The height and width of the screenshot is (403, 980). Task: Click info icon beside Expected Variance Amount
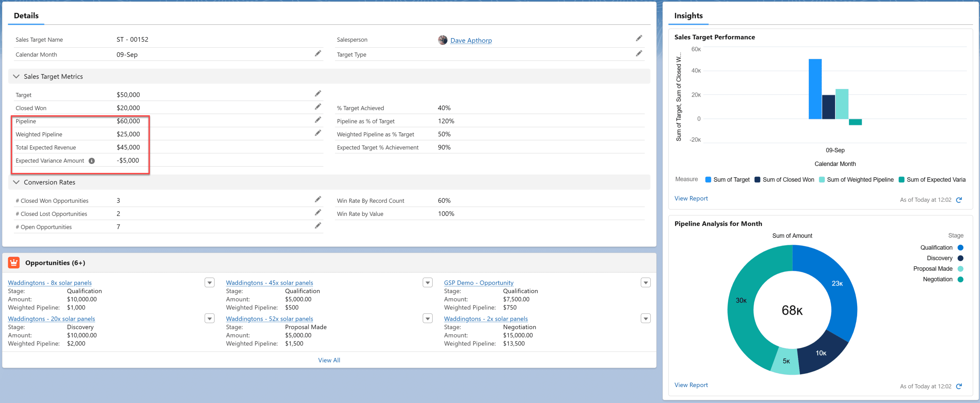point(92,161)
